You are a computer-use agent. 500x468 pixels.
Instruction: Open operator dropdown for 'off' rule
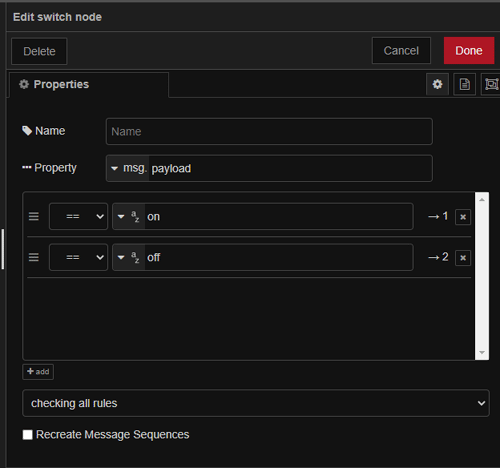pos(78,257)
